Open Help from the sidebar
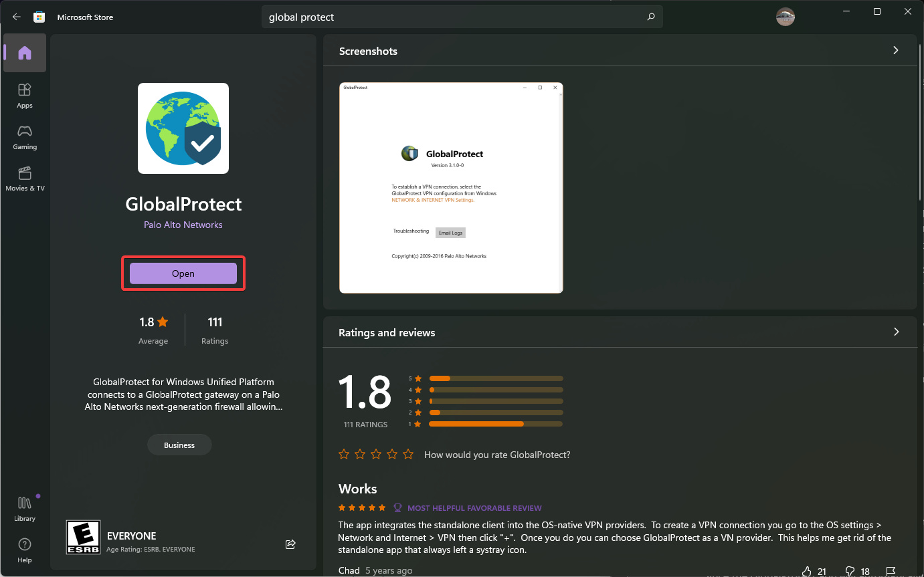 (x=25, y=550)
